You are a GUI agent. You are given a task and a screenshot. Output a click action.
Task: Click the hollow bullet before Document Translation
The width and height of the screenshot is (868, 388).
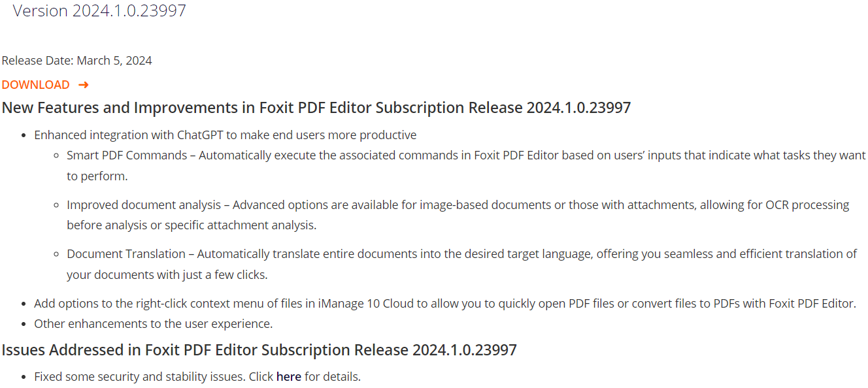(x=57, y=254)
